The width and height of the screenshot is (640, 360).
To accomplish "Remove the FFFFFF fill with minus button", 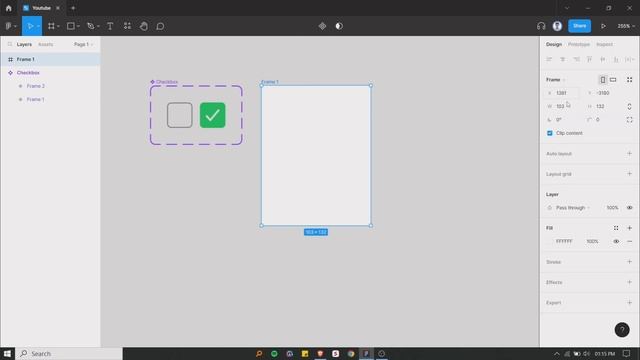I will (x=629, y=241).
